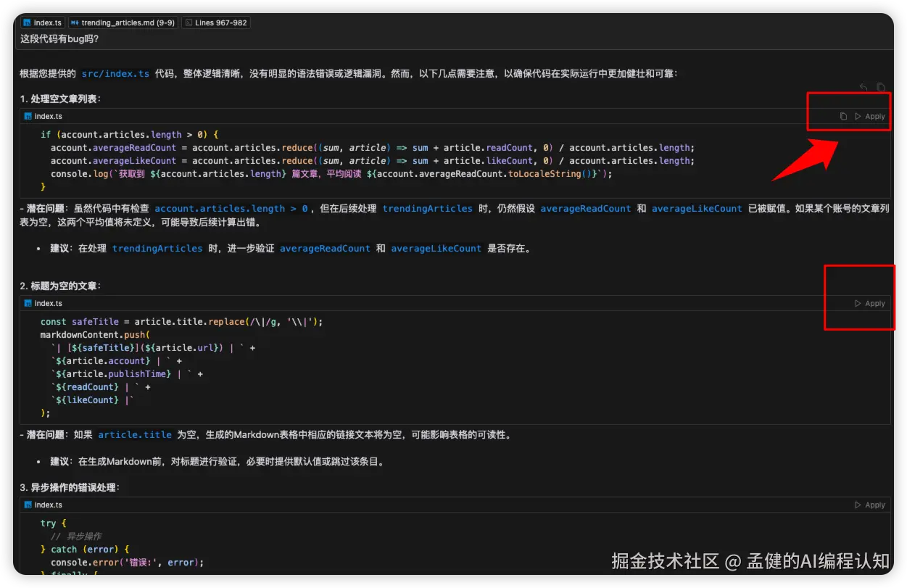907x588 pixels.
Task: Click heading '3. 异步操作的错误处理:'
Action: (x=70, y=487)
